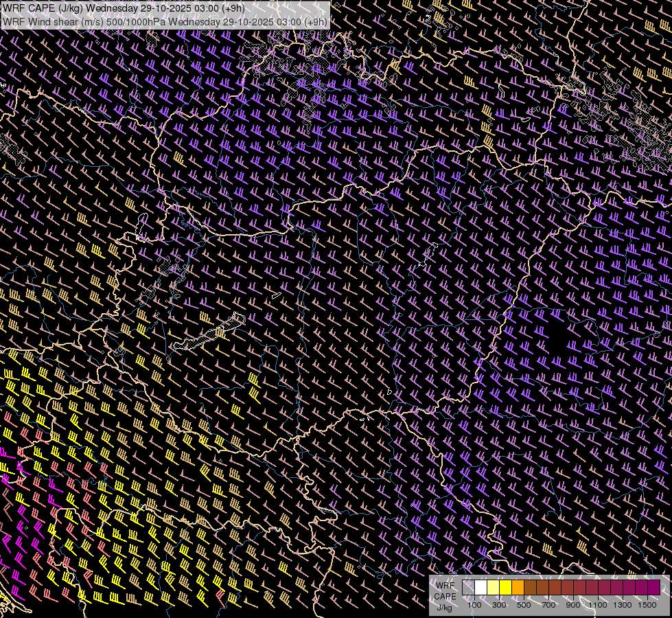Click the white CAPE legend swatch
Screen dimensions: 672x618
click(x=481, y=588)
